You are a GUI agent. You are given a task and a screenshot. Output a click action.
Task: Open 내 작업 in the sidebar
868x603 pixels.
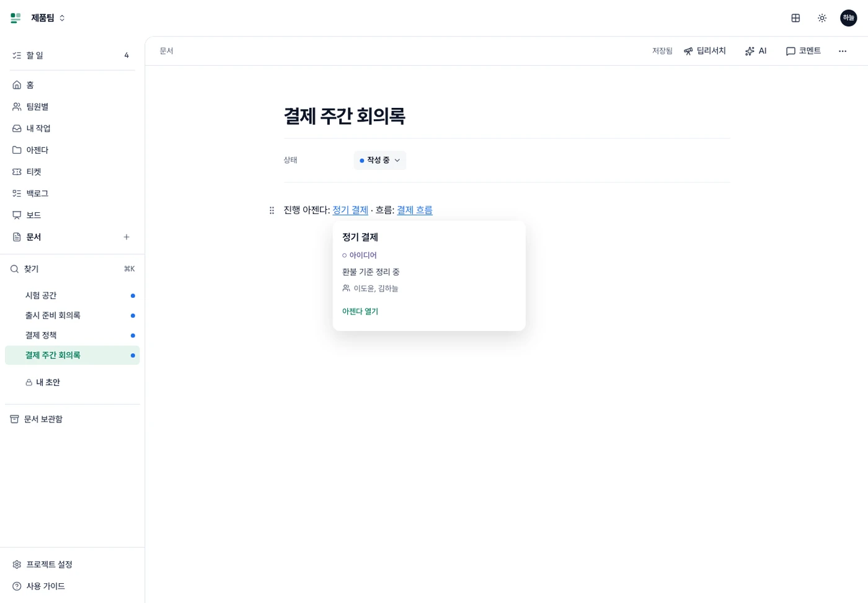(x=73, y=128)
